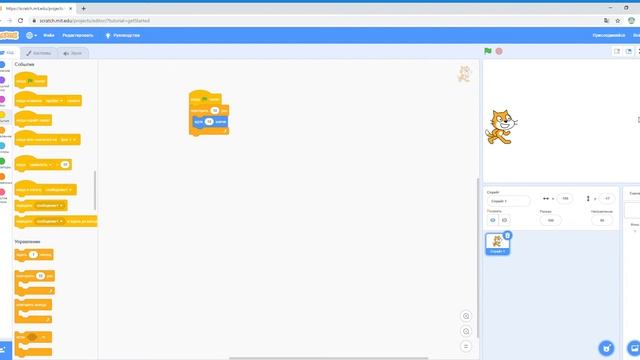Screen dimensions: 640x360
Task: Select the Спрайт 1 thumbnail
Action: (x=497, y=244)
